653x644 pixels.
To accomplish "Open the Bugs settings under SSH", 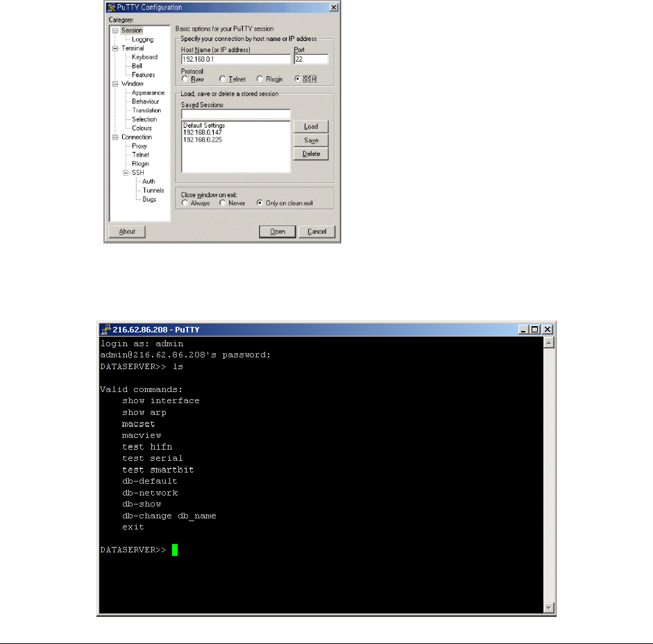I will (x=149, y=200).
